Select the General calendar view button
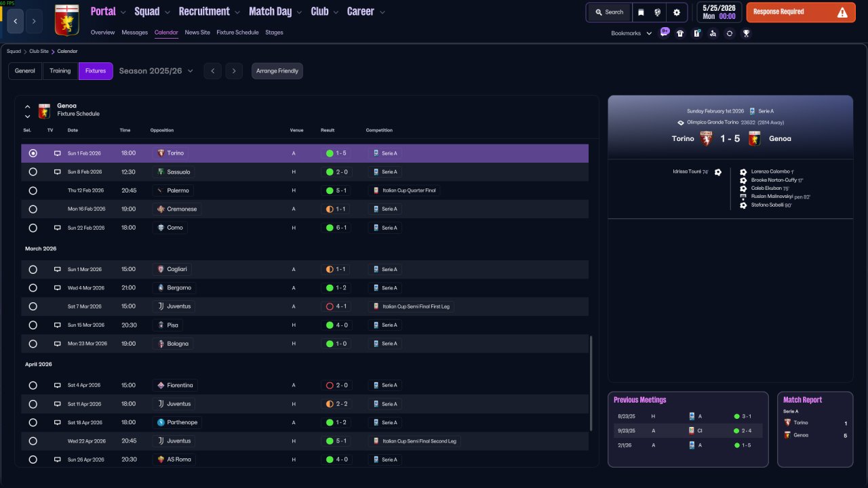The height and width of the screenshot is (488, 868). (x=25, y=71)
